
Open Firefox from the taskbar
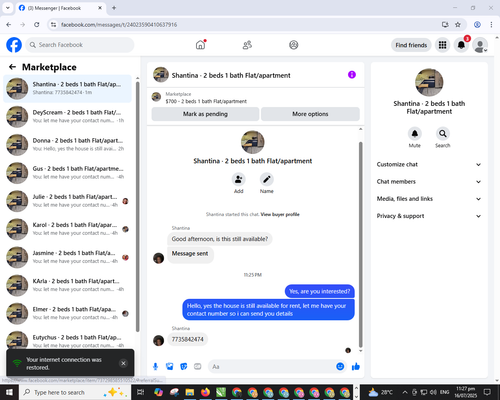pyautogui.click(x=205, y=392)
